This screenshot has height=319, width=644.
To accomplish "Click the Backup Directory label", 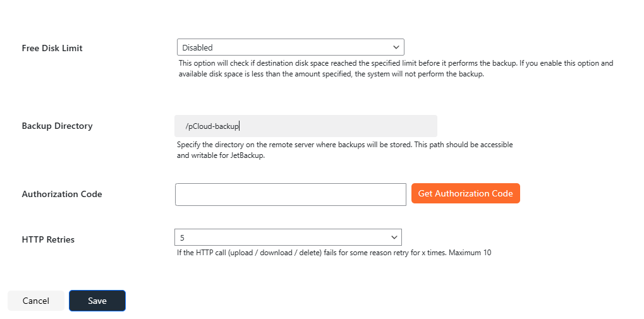I will pos(57,126).
